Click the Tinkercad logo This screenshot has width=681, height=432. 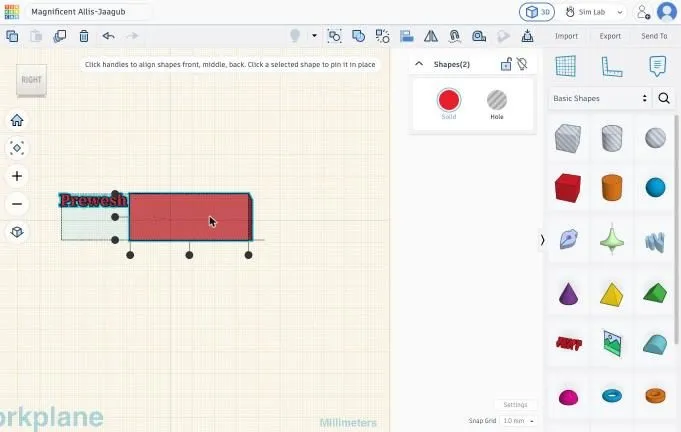pos(12,12)
